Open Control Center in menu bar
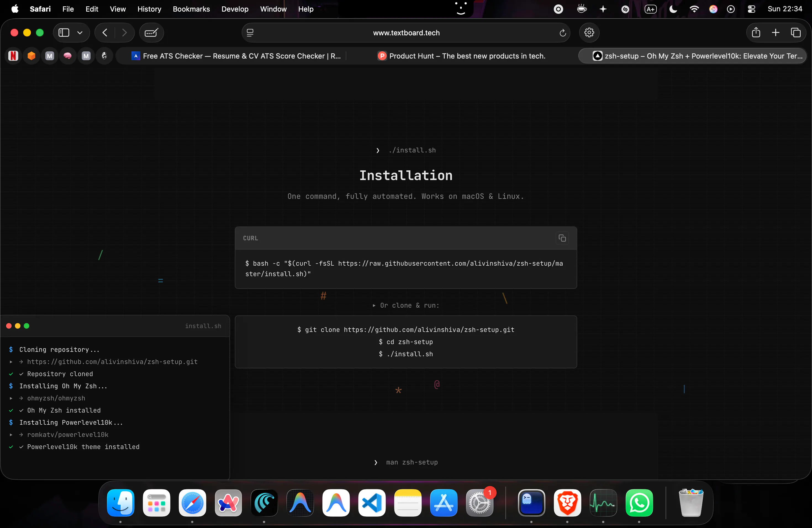Image resolution: width=812 pixels, height=528 pixels. coord(751,9)
